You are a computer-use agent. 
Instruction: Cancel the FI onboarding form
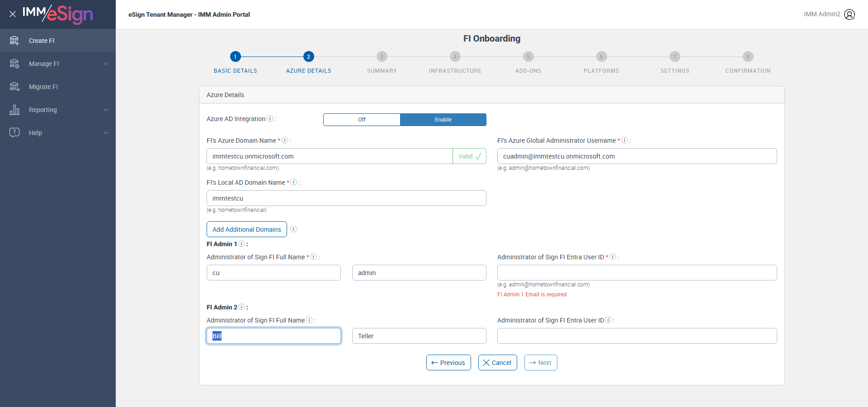[497, 363]
